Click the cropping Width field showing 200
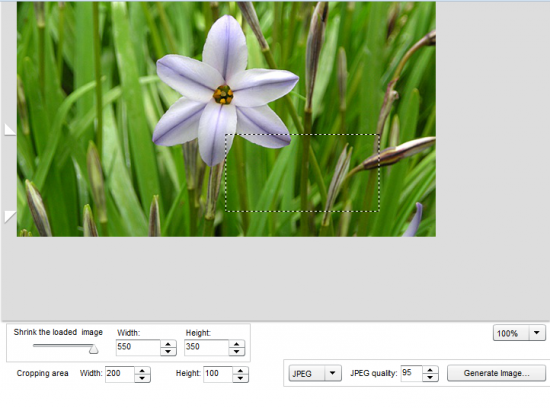Screen dimensions: 550x408 pyautogui.click(x=120, y=374)
